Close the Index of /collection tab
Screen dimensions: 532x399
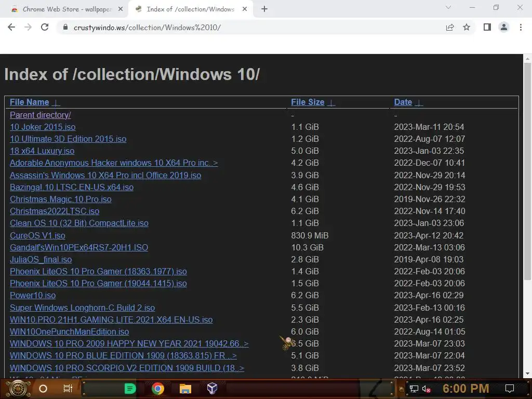pyautogui.click(x=245, y=9)
